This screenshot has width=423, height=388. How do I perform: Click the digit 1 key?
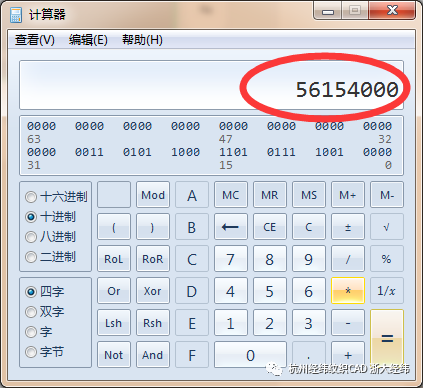[x=231, y=323]
